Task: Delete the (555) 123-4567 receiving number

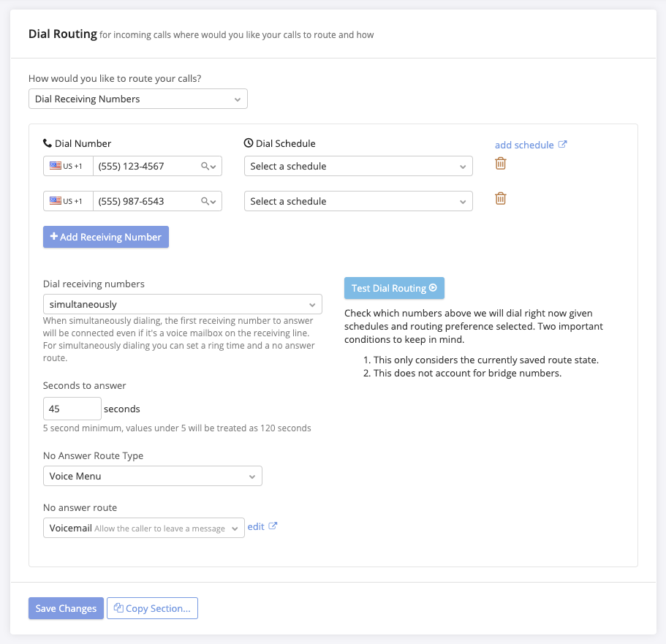Action: click(x=501, y=164)
